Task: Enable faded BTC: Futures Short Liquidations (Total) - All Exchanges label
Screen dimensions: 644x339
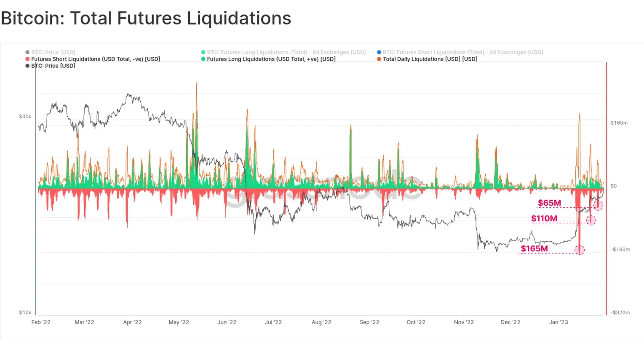Action: (463, 53)
